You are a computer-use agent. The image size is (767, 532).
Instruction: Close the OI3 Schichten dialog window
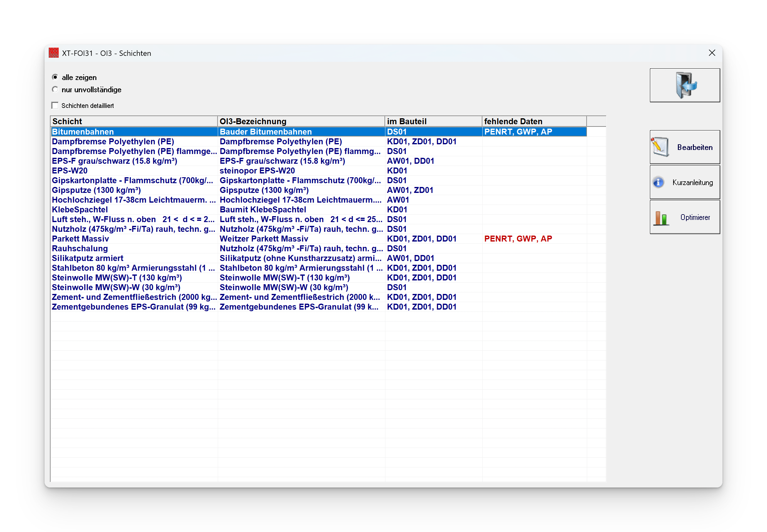click(x=712, y=53)
